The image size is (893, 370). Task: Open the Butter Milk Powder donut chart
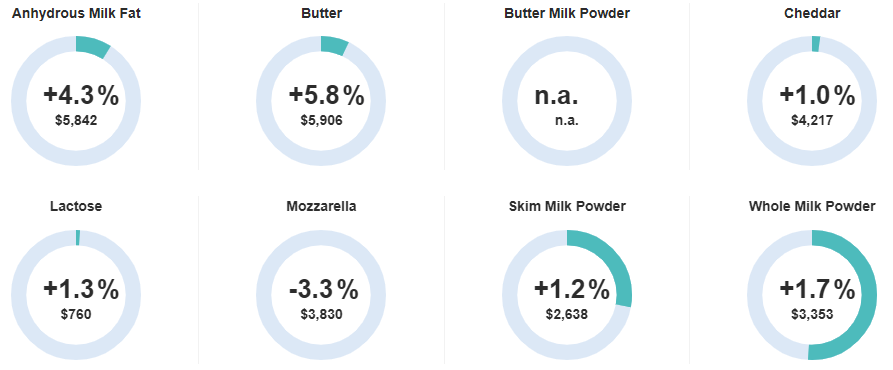point(567,101)
